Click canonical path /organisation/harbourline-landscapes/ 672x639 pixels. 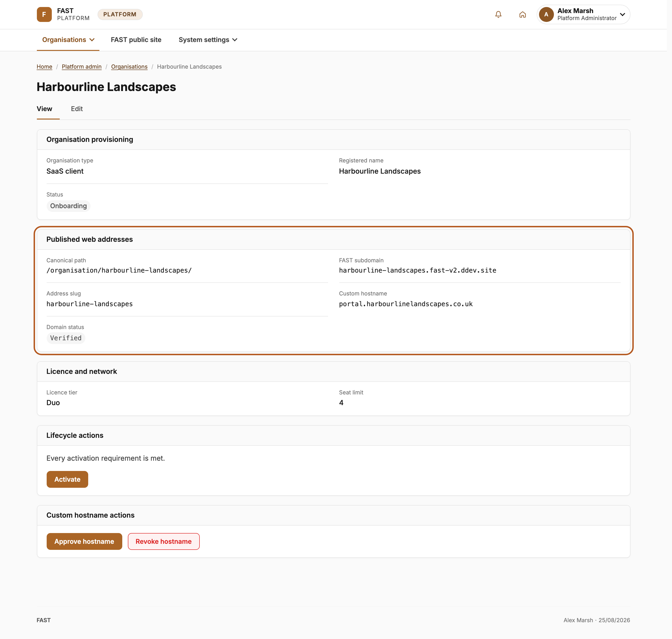[x=119, y=270]
